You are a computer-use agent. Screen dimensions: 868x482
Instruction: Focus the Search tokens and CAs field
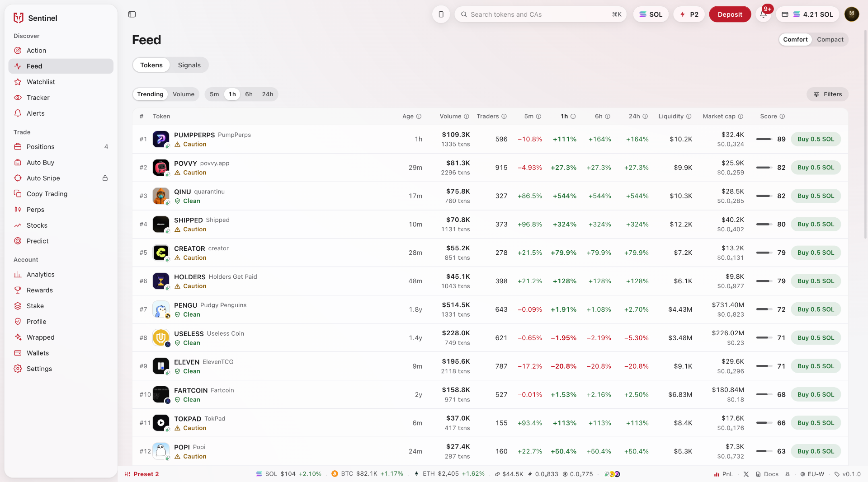click(540, 14)
